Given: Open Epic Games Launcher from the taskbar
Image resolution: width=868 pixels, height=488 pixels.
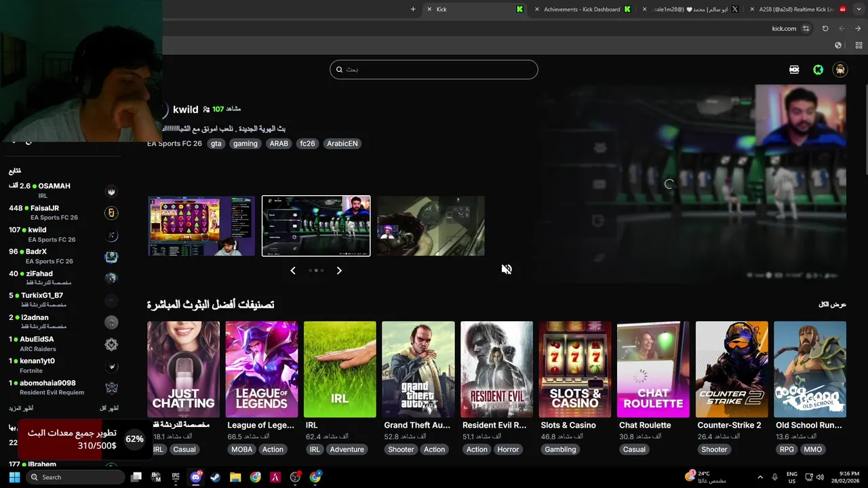Looking at the screenshot, I should coord(176,477).
